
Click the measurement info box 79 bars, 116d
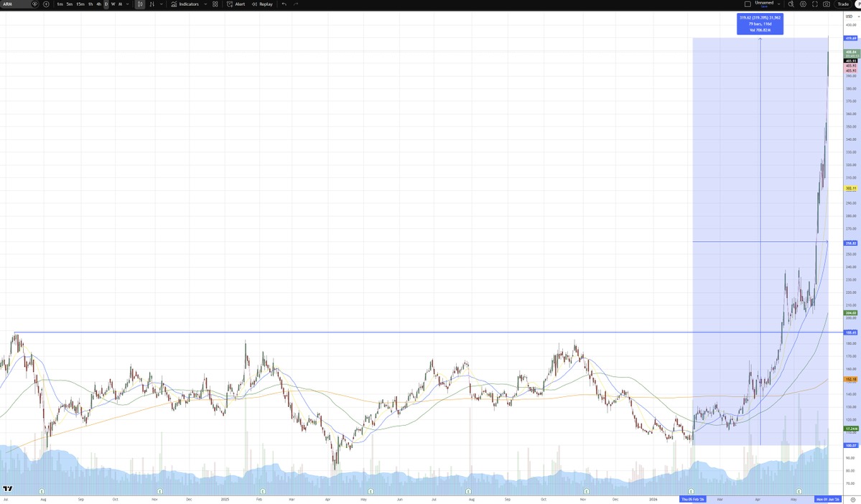(x=760, y=24)
